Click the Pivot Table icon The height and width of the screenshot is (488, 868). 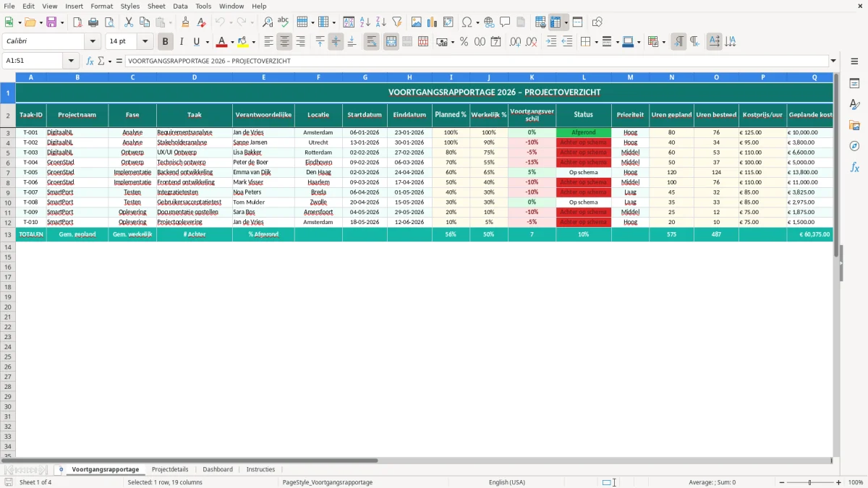(448, 22)
